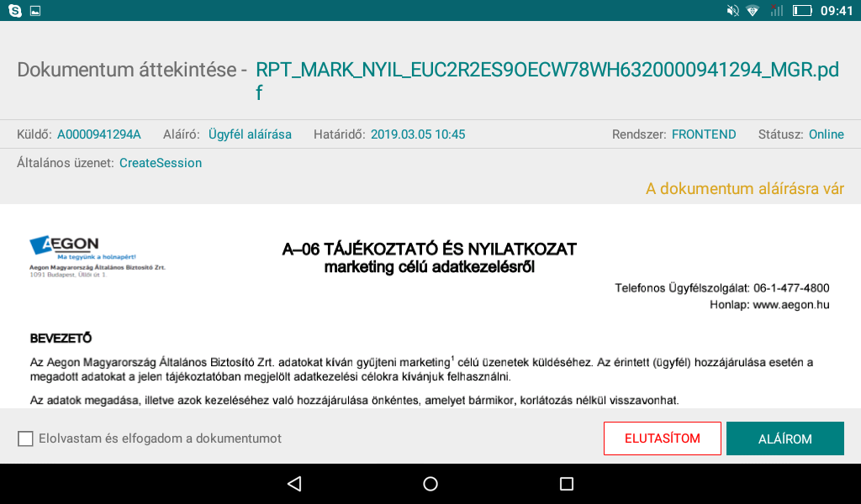
Task: Tap the muted sound icon in status bar
Action: pos(732,11)
